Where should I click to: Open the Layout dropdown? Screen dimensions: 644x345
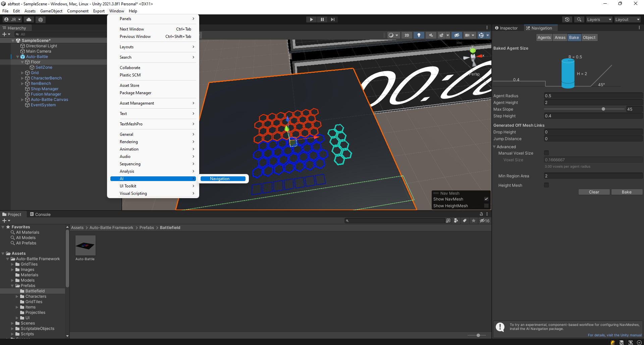point(627,19)
